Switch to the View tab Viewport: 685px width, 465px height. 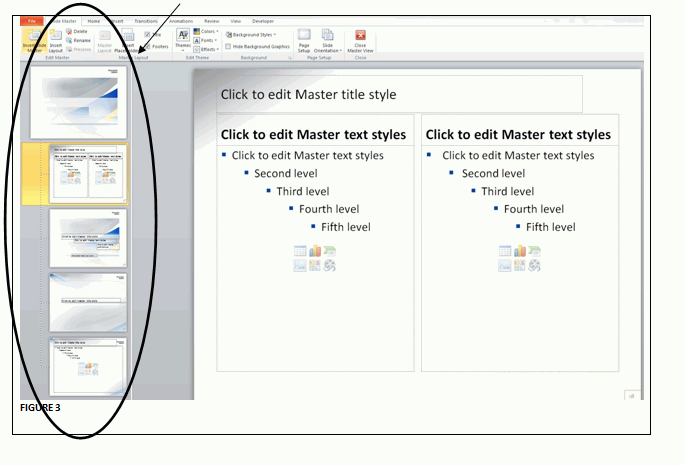pos(236,21)
